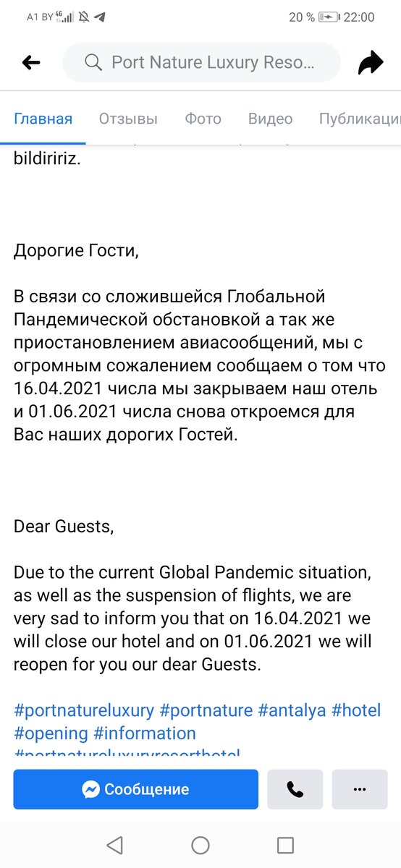Viewport: 401px width, 868px height.
Task: Tap the Android home circle
Action: tap(200, 845)
